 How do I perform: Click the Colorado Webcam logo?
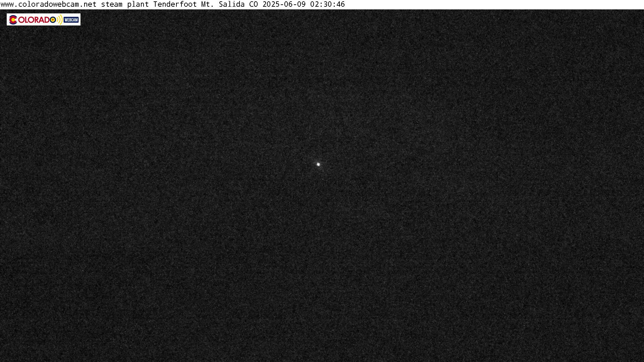[x=44, y=19]
